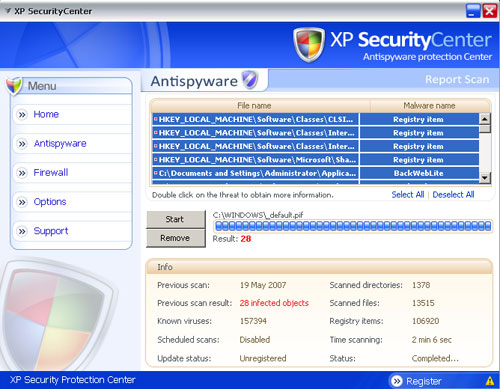
Task: Click the Select All link
Action: 408,195
